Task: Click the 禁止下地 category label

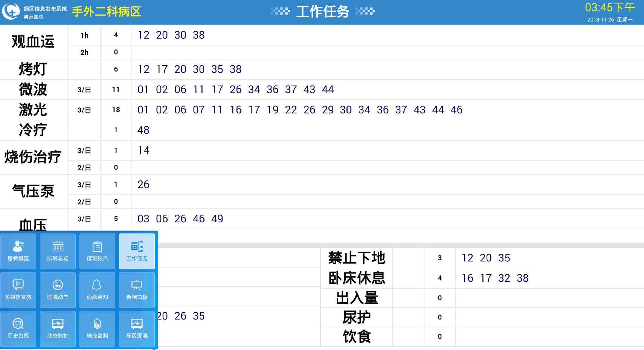Action: [357, 258]
